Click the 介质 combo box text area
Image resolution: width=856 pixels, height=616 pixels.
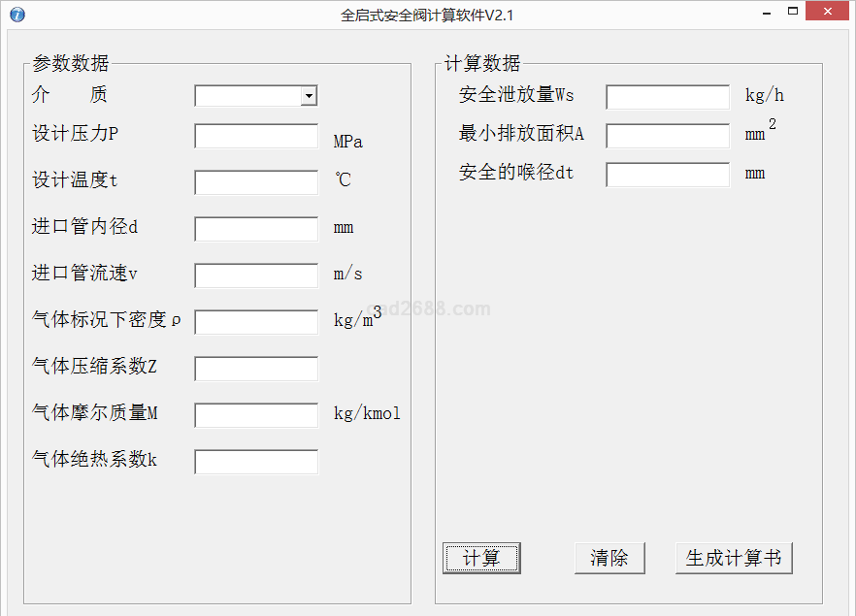(x=247, y=96)
